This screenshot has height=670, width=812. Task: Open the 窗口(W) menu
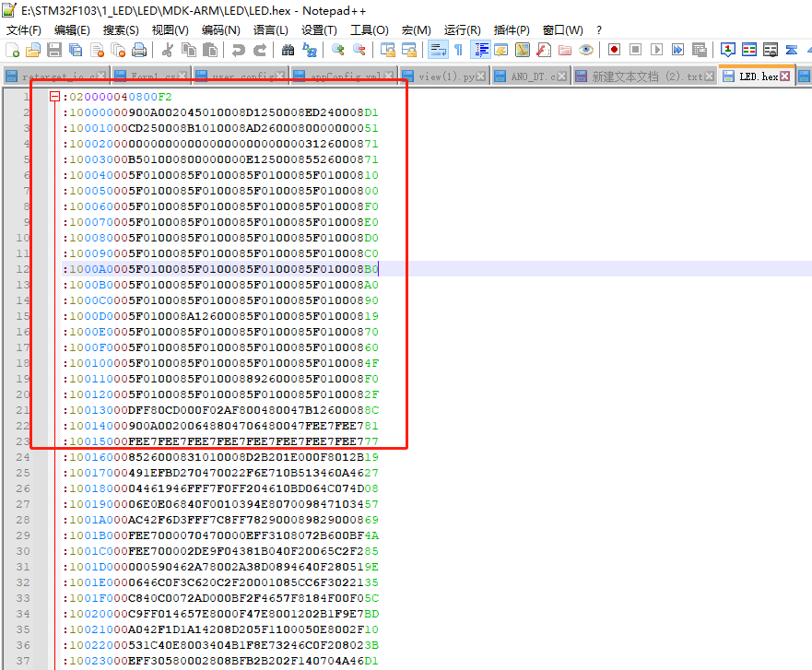click(x=562, y=30)
